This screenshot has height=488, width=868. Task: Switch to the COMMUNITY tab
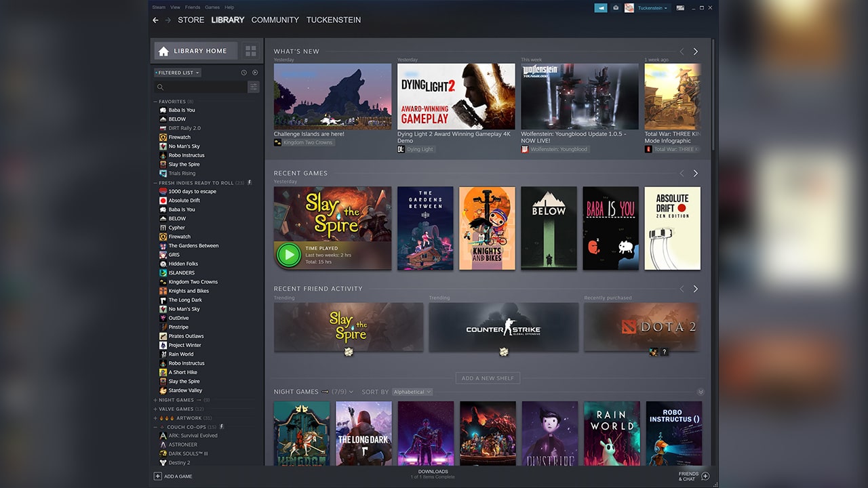coord(275,20)
